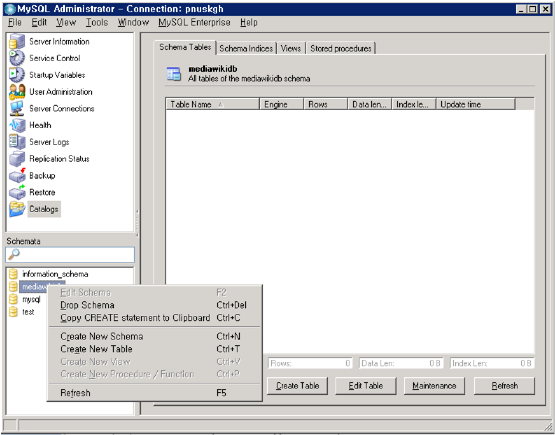The width and height of the screenshot is (555, 435).
Task: Click the Edit Table button
Action: click(x=366, y=386)
